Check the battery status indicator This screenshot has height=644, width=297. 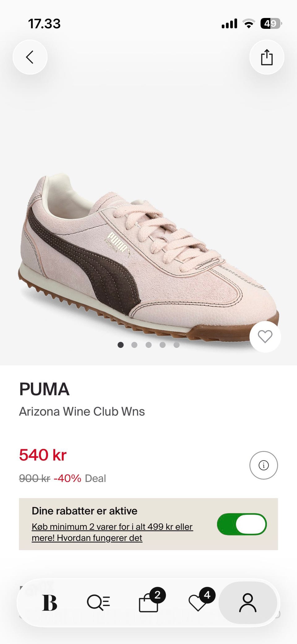tap(271, 24)
